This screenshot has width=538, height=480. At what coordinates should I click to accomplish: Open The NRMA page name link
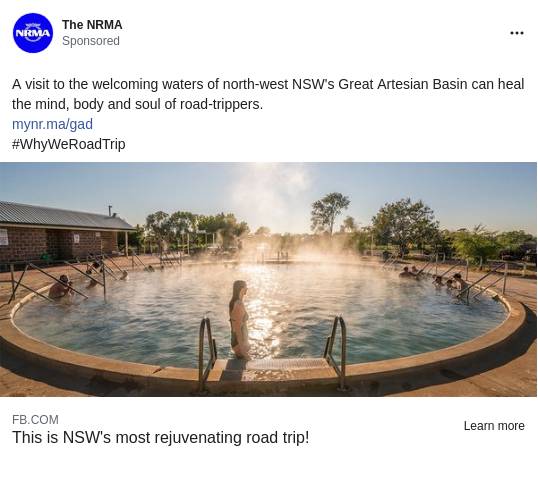click(x=92, y=25)
